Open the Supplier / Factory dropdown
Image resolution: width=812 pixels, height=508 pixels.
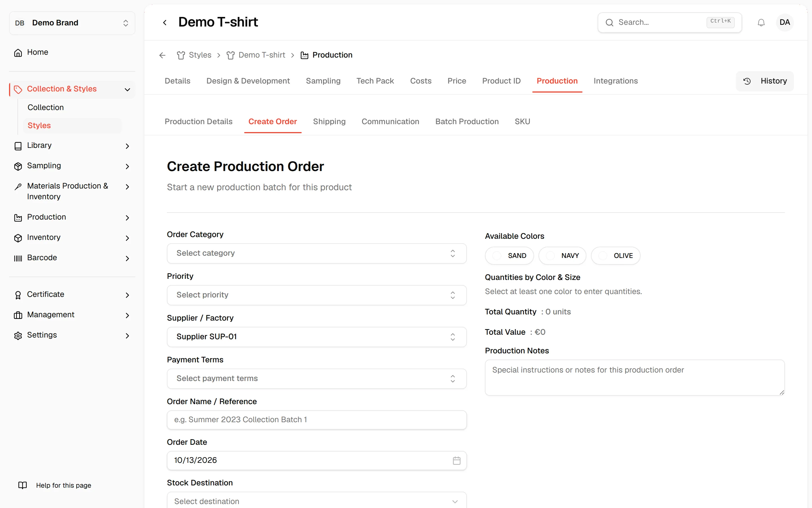click(316, 337)
